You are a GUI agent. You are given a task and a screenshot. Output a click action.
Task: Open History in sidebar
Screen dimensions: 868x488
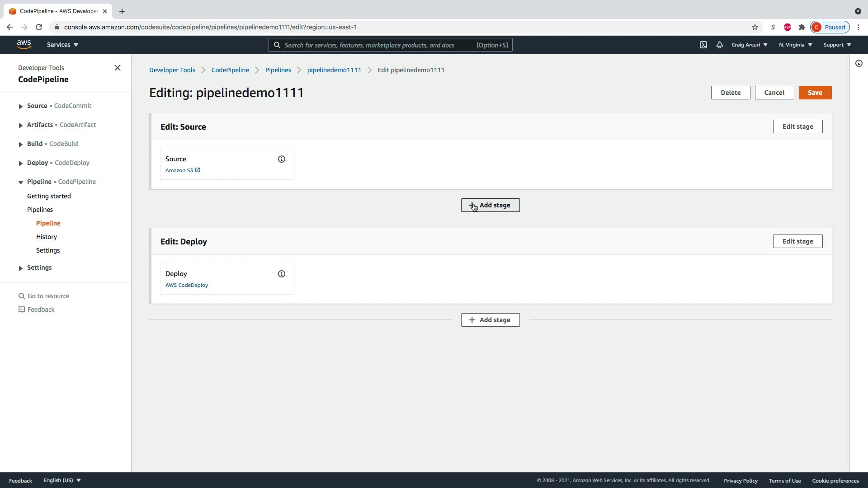point(47,237)
